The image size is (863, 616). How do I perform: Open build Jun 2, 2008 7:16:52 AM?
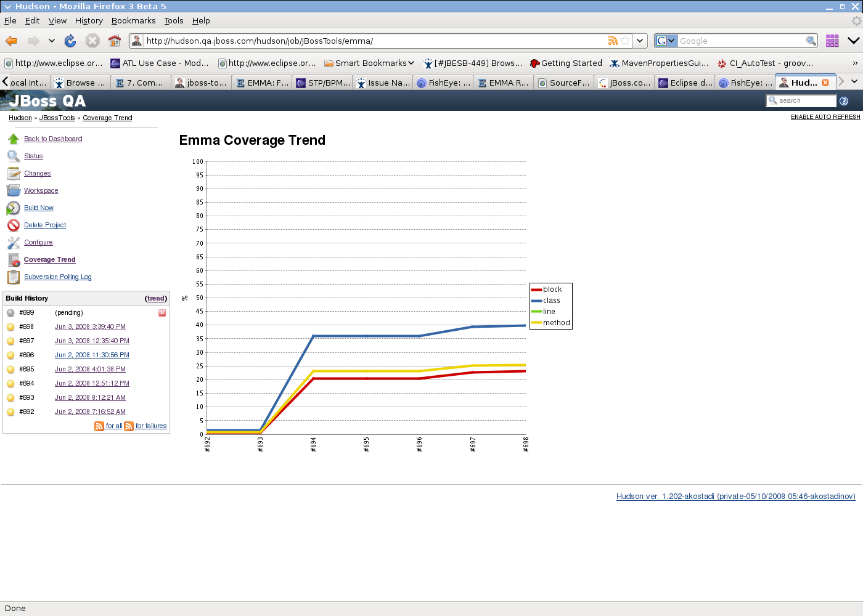(90, 412)
